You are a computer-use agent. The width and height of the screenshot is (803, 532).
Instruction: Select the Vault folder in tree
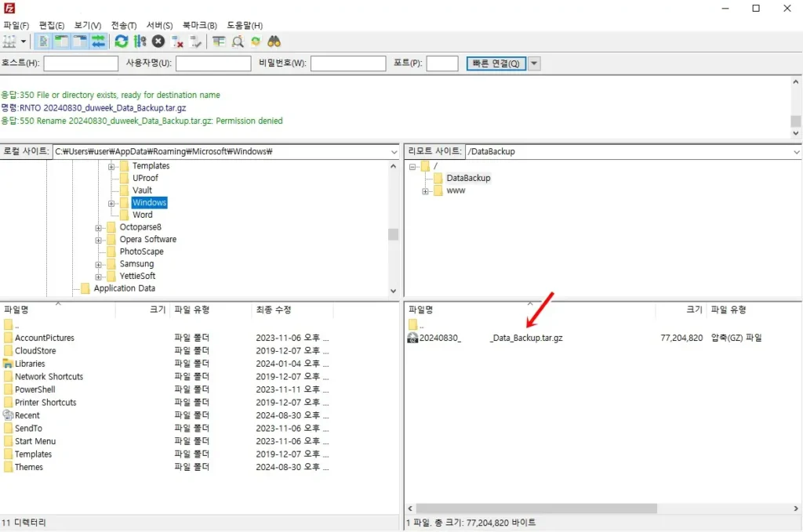pyautogui.click(x=142, y=190)
